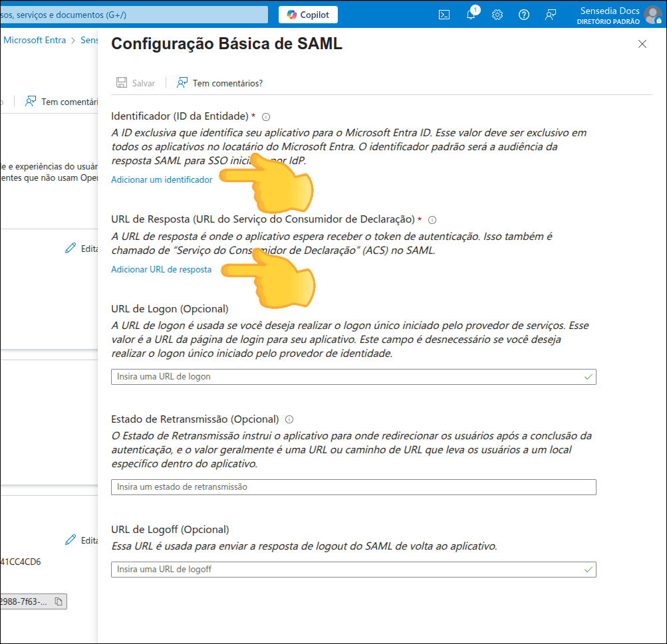
Task: Click Adicionar um identificador
Action: click(x=162, y=179)
